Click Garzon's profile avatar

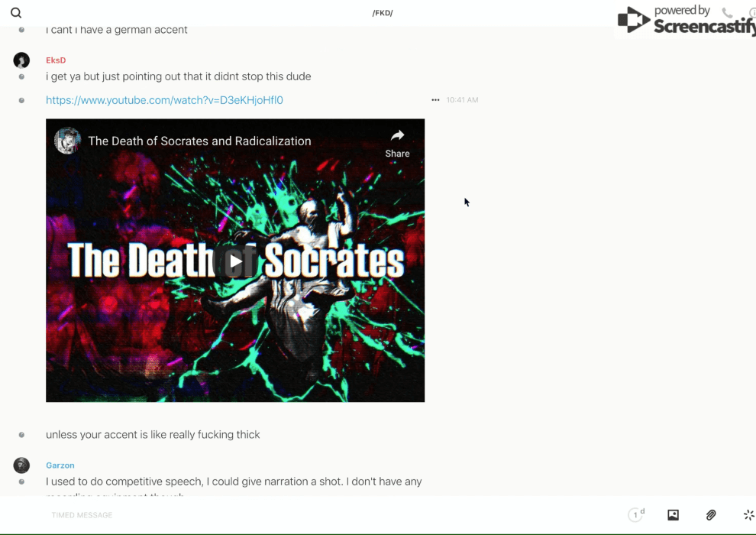(x=21, y=465)
